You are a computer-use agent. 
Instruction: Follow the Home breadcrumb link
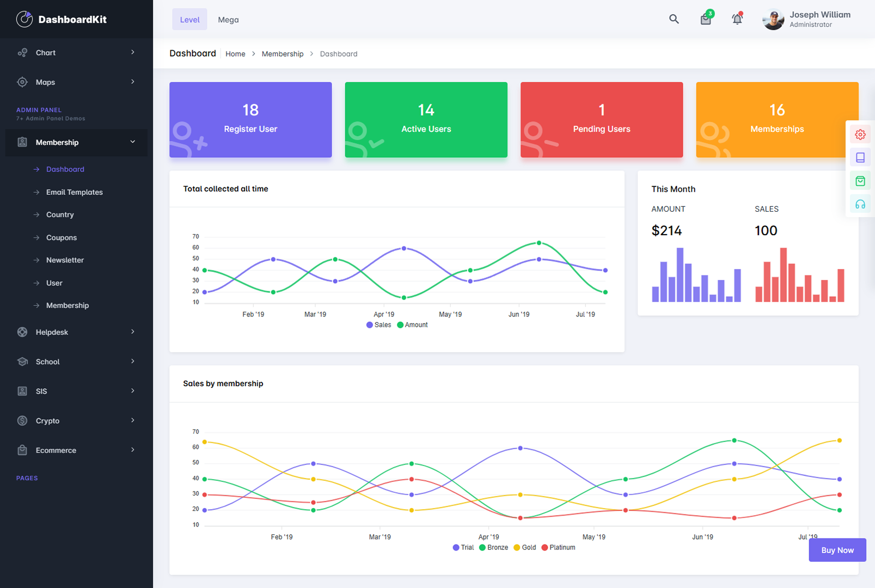coord(235,54)
